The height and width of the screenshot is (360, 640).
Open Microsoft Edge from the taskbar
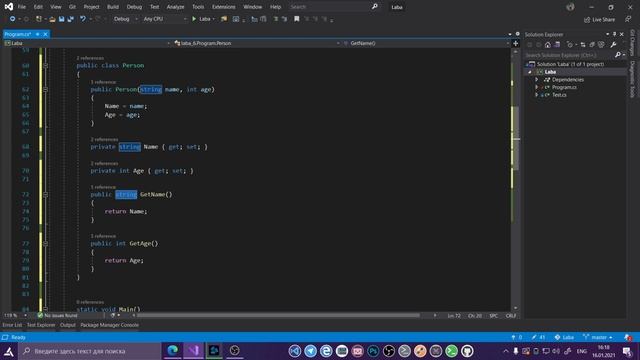point(173,351)
